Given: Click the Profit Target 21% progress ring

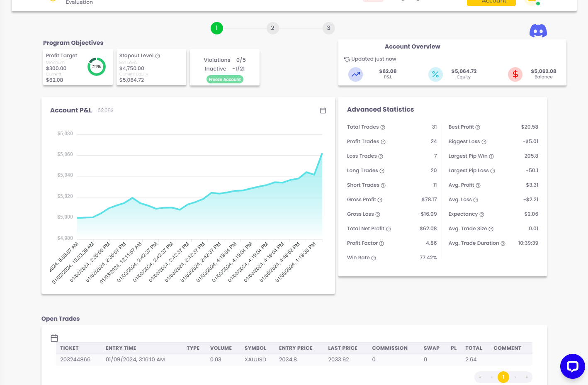Looking at the screenshot, I should (97, 67).
